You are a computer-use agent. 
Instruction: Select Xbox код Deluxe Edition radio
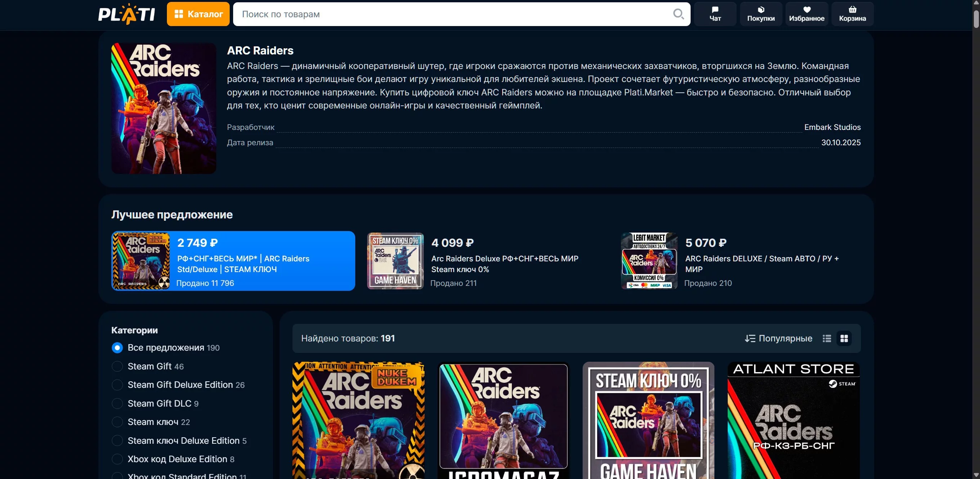tap(117, 459)
